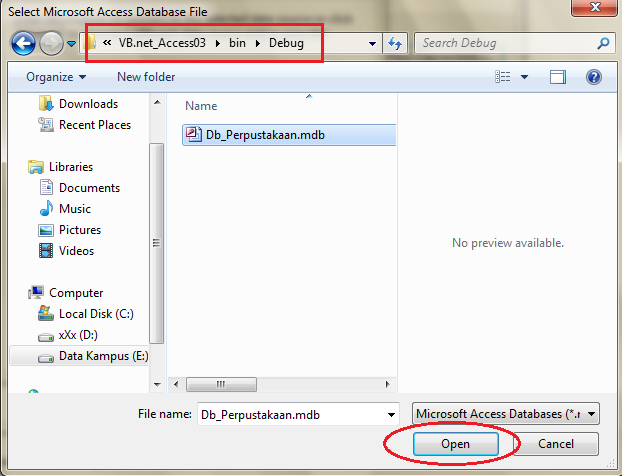Select bin in the address path
Screen dimensions: 622x476
[x=237, y=43]
